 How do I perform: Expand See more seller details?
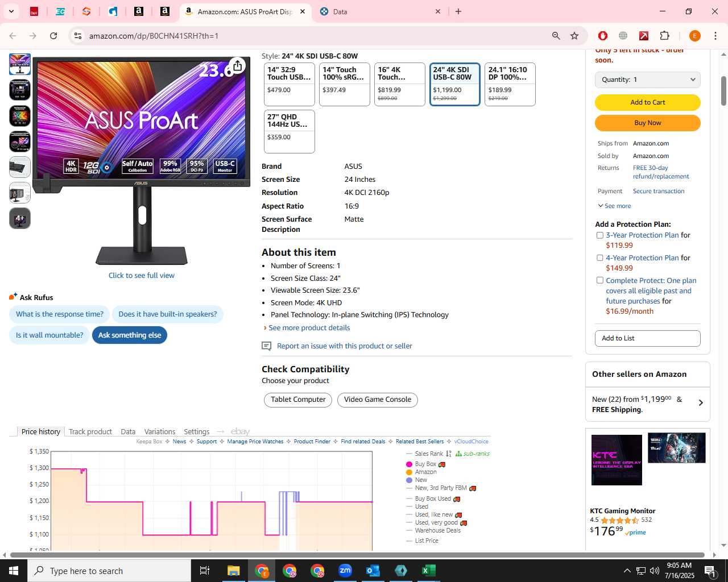tap(614, 206)
